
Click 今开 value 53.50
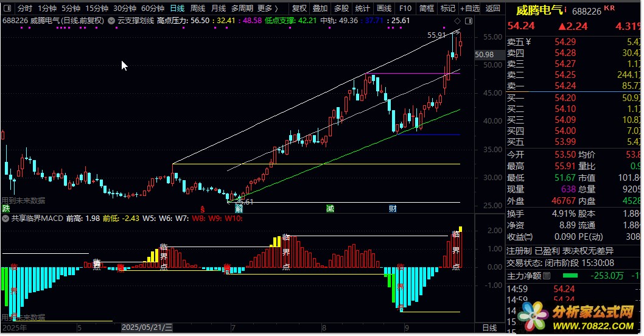565,155
